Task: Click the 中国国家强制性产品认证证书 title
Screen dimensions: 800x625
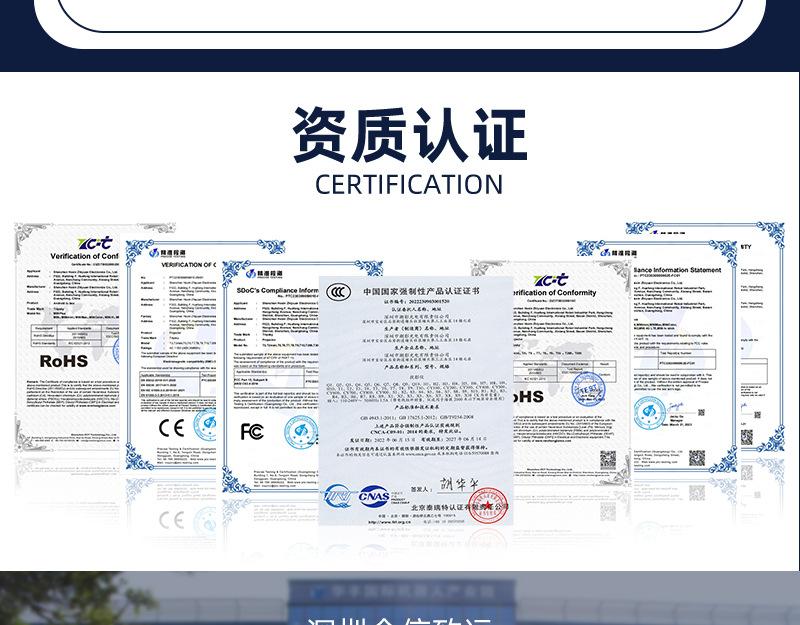Action: pos(421,291)
